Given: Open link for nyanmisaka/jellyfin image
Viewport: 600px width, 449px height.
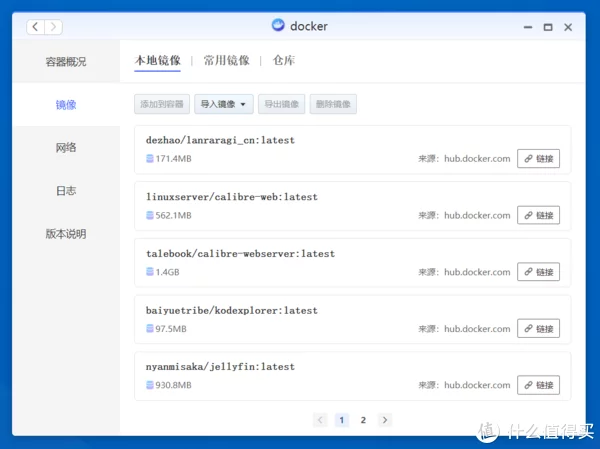Looking at the screenshot, I should click(538, 385).
